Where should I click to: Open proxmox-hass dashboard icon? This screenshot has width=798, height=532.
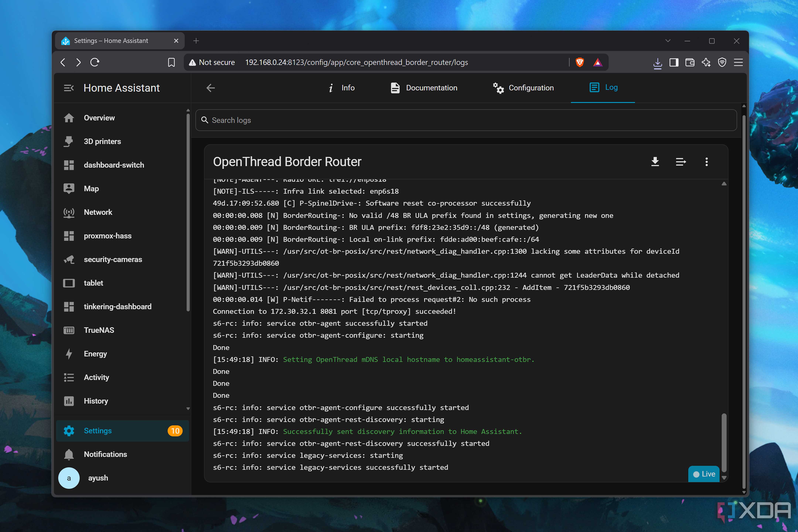69,236
